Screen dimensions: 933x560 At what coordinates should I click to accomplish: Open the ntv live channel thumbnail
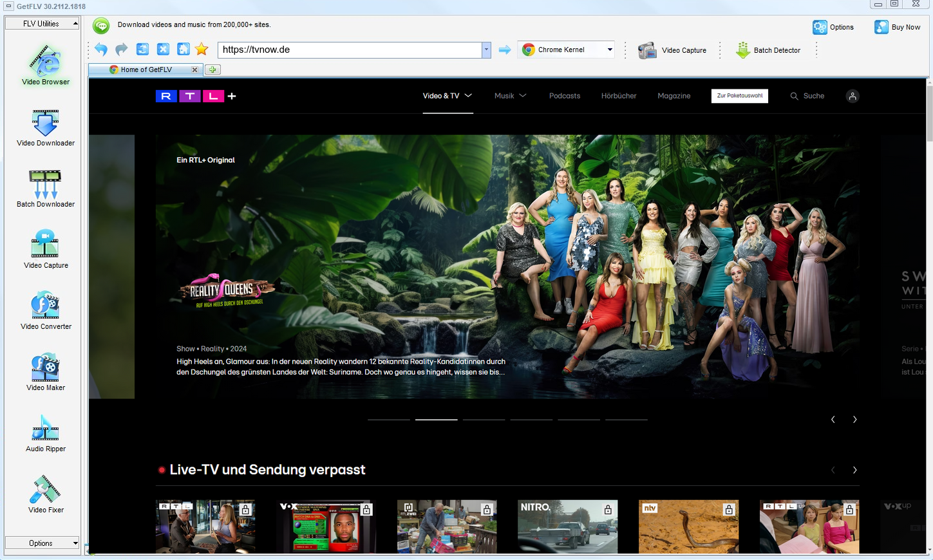point(688,527)
